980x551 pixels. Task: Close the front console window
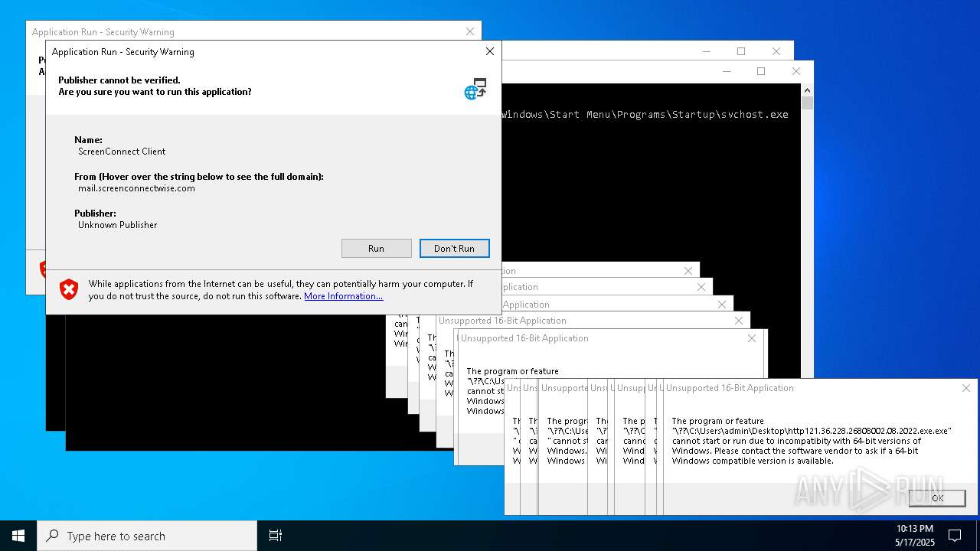796,71
